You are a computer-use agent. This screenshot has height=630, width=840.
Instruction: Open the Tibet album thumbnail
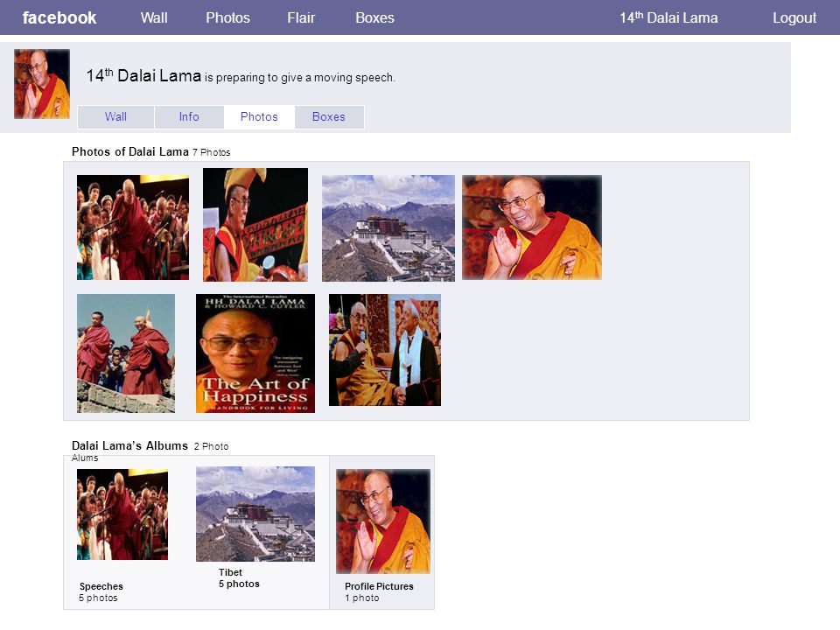coord(255,514)
